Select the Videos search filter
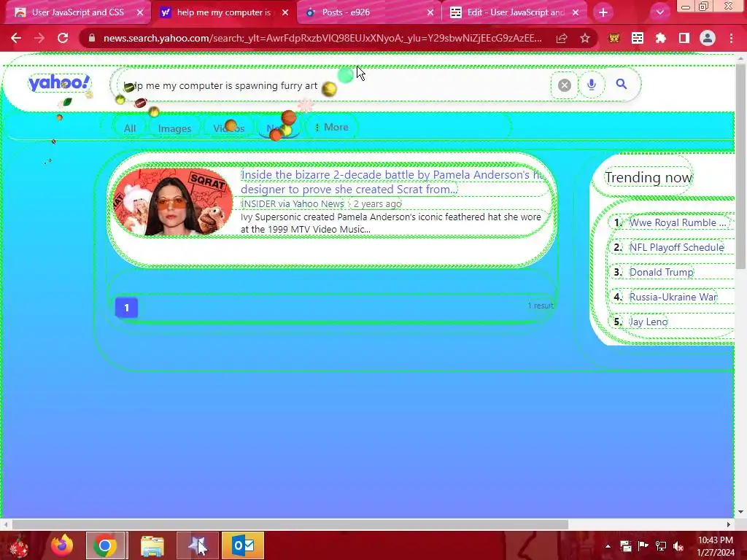 tap(228, 128)
